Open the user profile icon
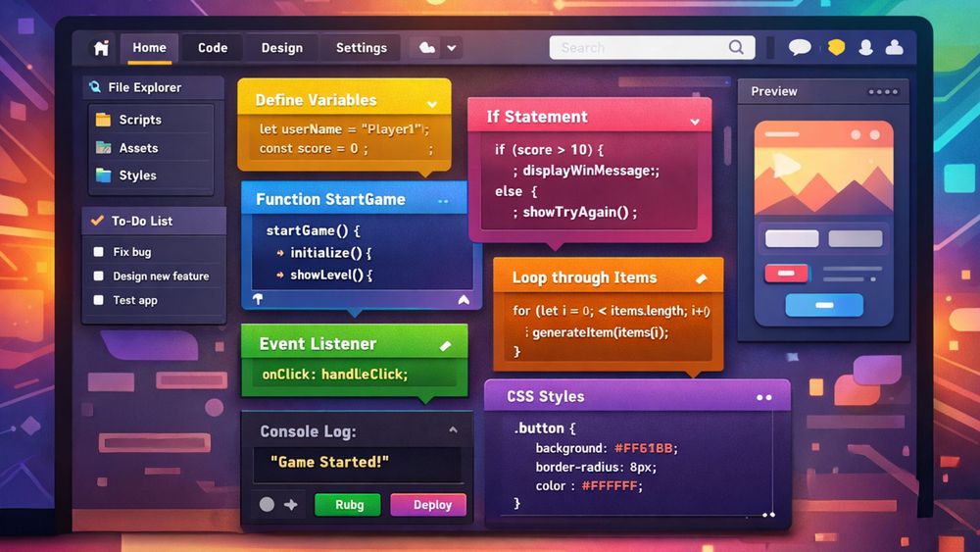The width and height of the screenshot is (980, 552). (865, 47)
